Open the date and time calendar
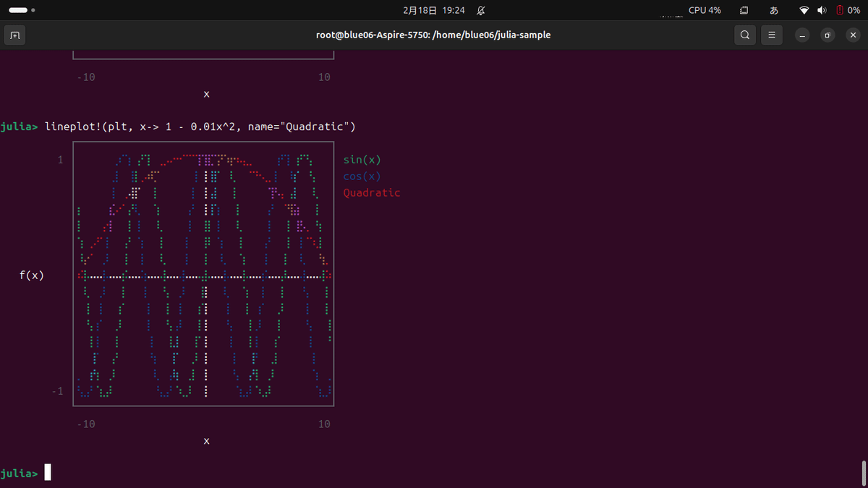868x488 pixels. tap(434, 10)
